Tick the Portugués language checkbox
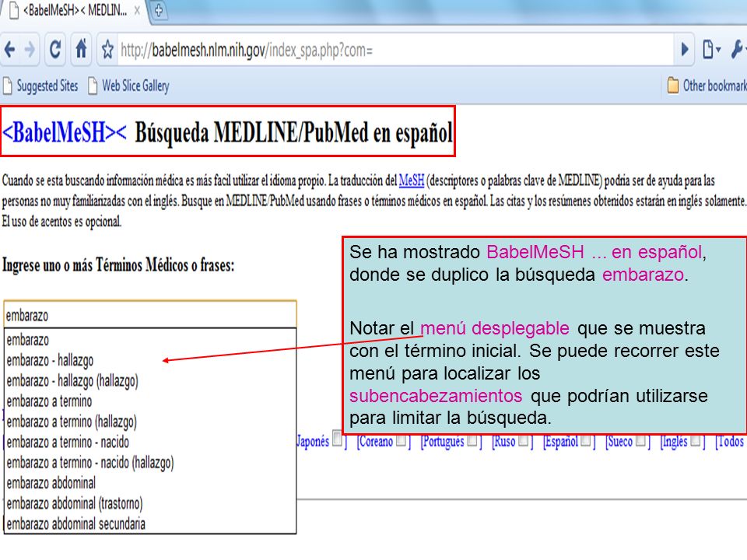 (472, 441)
